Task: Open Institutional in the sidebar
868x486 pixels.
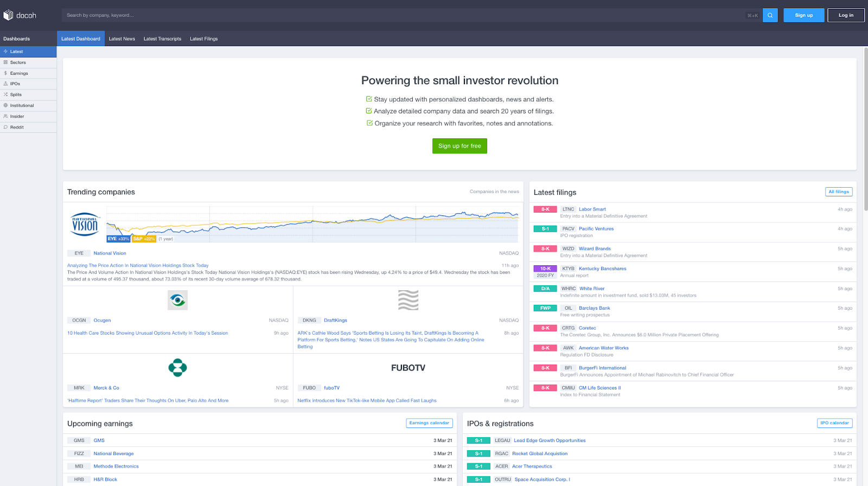Action: pyautogui.click(x=28, y=105)
